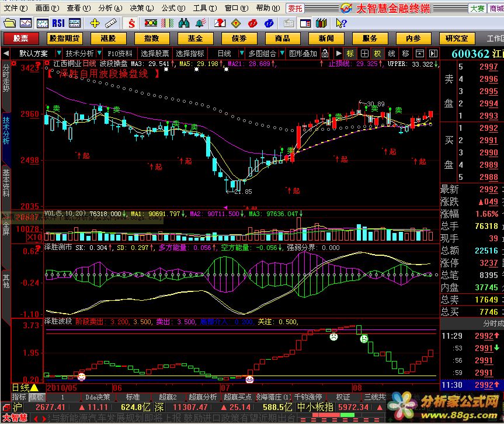Select the 千钧涨停 bottom template tab

coord(308,397)
